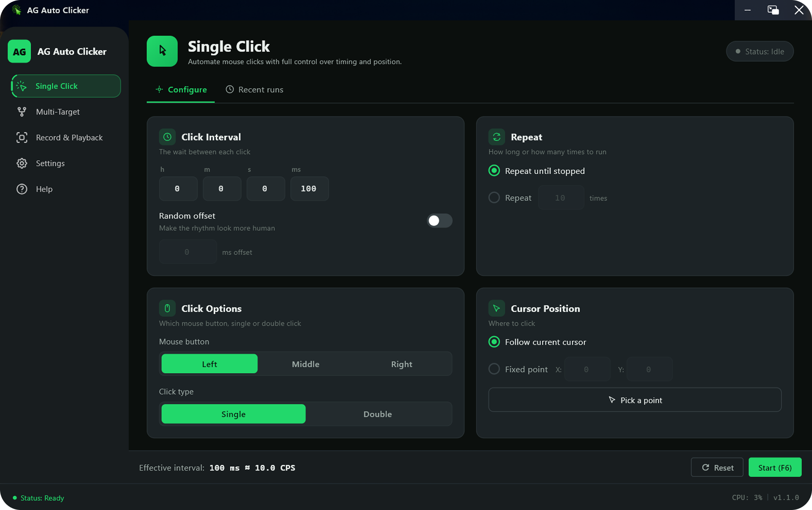
Task: Select Repeat until stopped radio
Action: pos(494,171)
